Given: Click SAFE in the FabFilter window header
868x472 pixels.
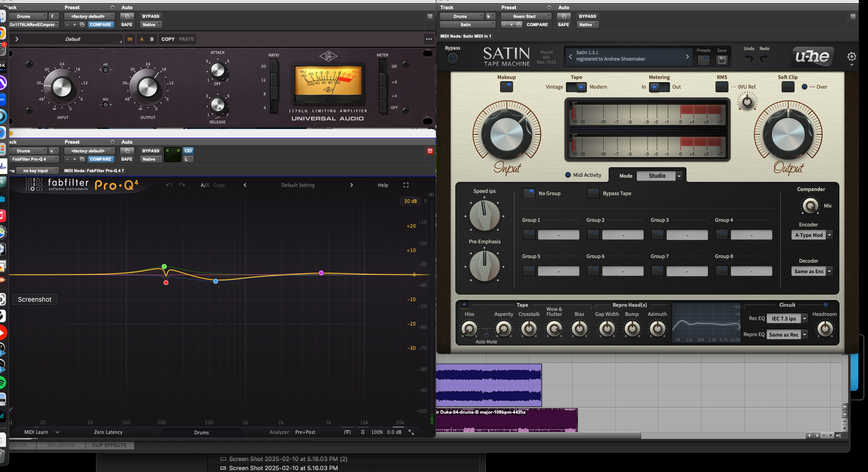Looking at the screenshot, I should pyautogui.click(x=127, y=159).
